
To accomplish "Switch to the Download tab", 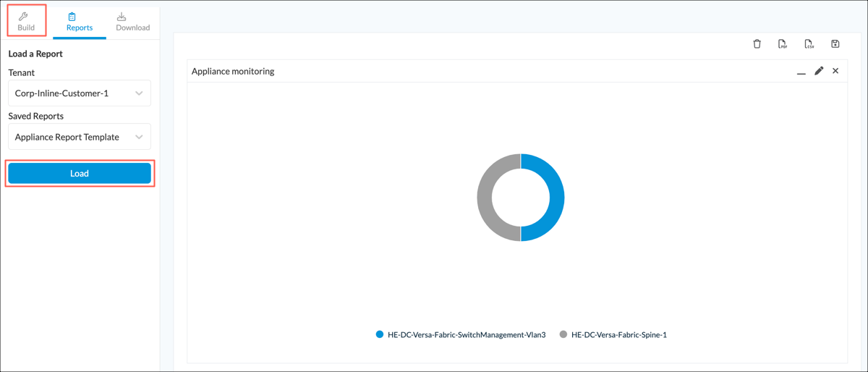I will 132,22.
